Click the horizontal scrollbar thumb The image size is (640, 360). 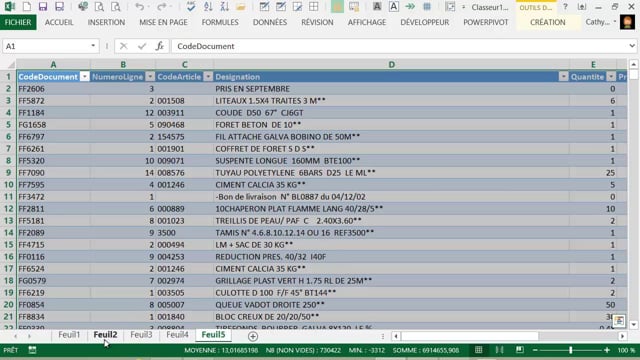click(470, 336)
